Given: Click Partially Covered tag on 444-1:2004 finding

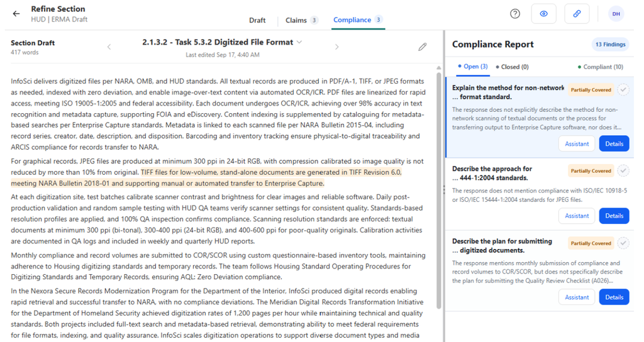Looking at the screenshot, I should tap(591, 171).
